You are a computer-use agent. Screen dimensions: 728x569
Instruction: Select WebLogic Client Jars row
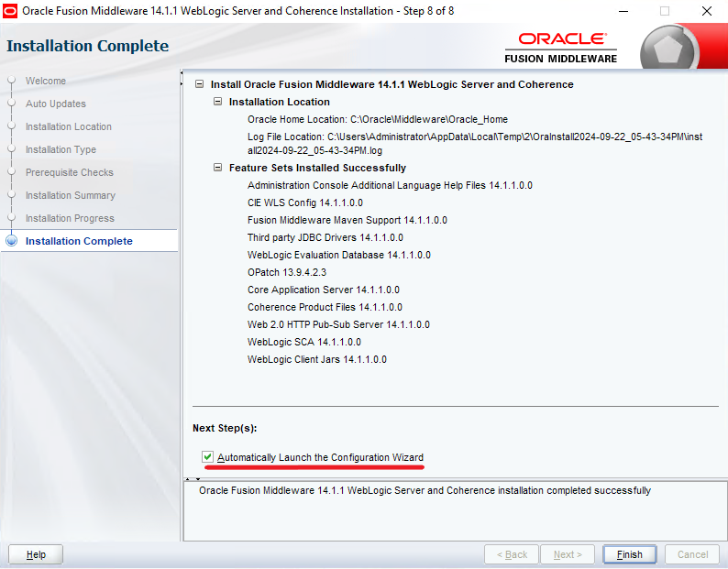point(317,359)
